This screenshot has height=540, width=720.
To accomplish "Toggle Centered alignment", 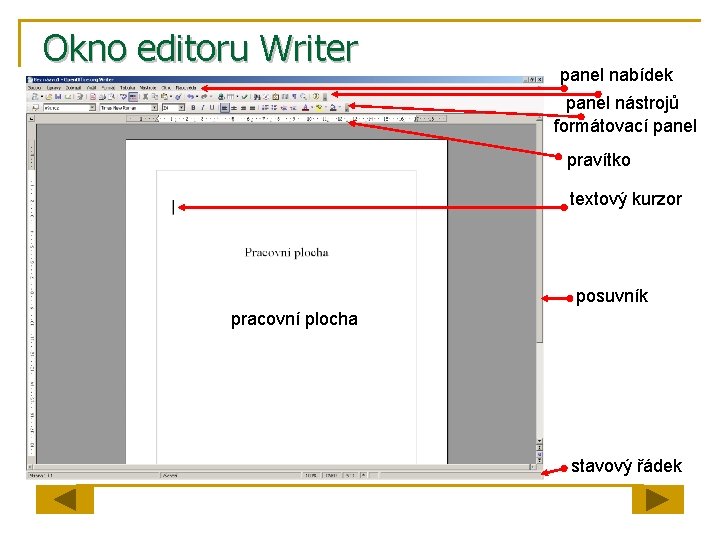I will (x=234, y=108).
